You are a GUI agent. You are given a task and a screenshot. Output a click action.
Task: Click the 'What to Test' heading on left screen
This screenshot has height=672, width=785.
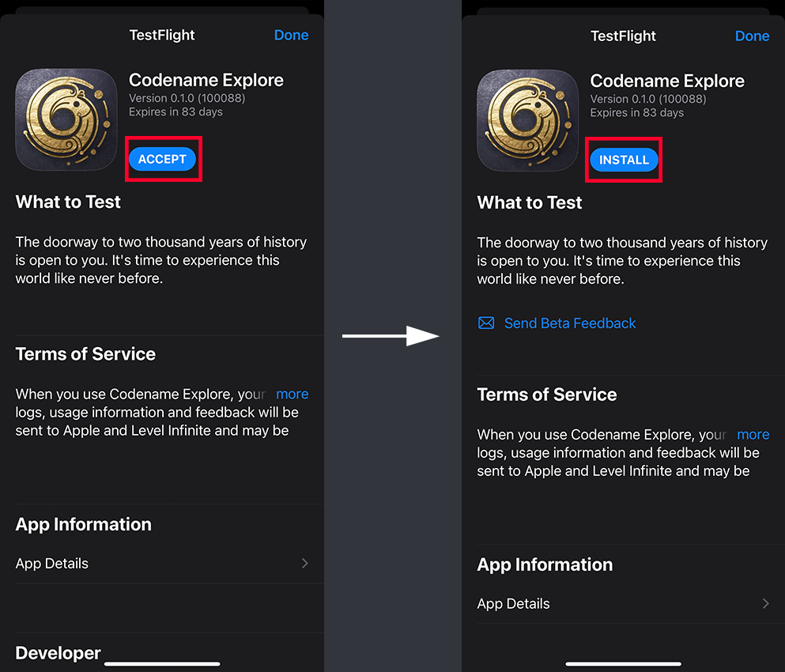pos(68,202)
